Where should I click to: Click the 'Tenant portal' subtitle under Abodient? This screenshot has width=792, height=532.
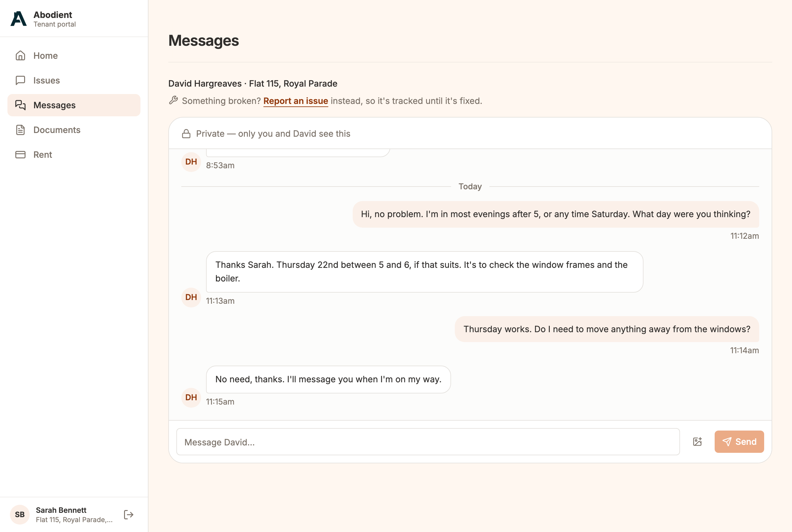tap(55, 24)
